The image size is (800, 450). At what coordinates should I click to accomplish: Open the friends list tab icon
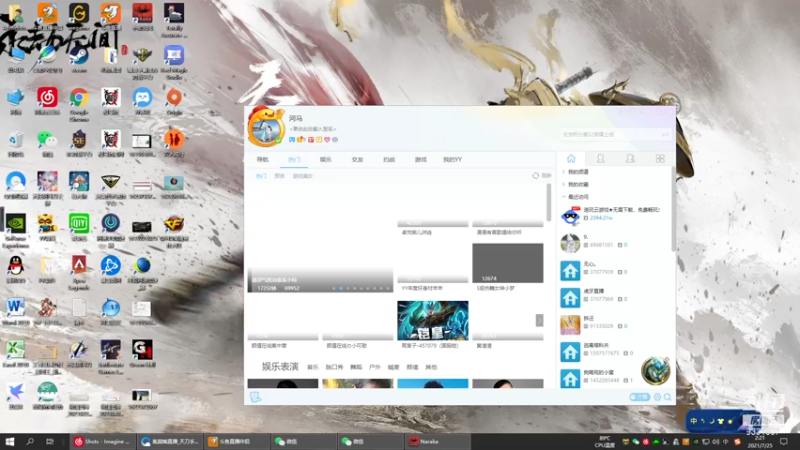tap(601, 159)
